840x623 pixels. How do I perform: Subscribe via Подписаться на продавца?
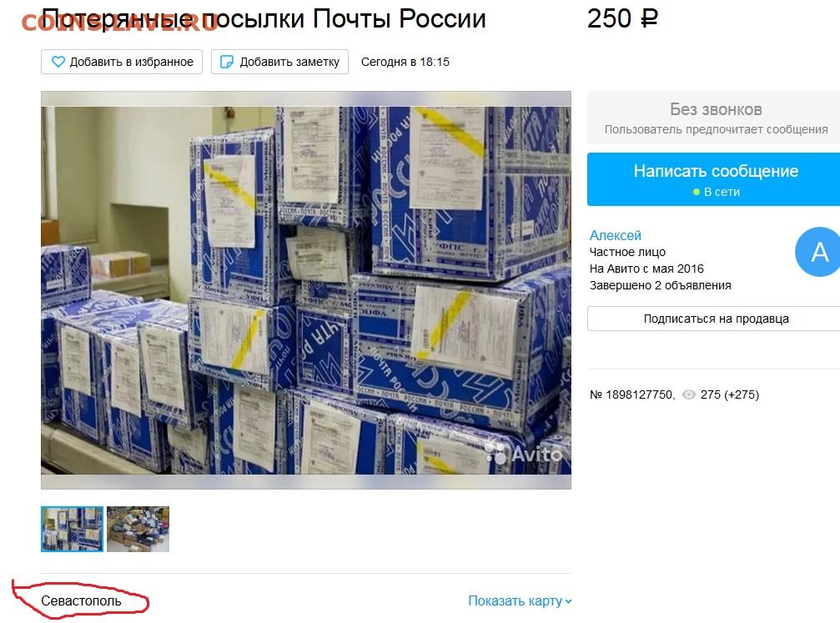point(713,319)
